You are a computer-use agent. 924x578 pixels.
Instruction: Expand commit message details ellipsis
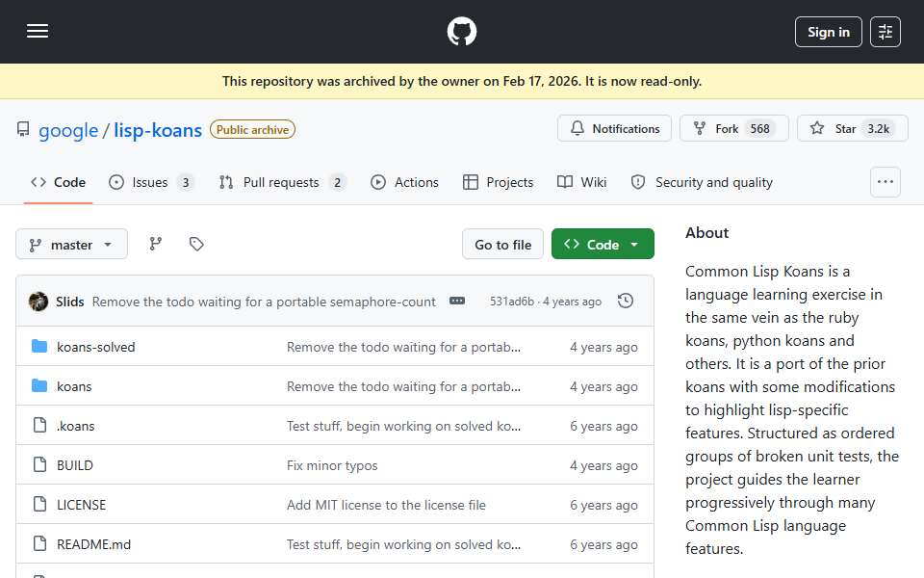pos(457,301)
